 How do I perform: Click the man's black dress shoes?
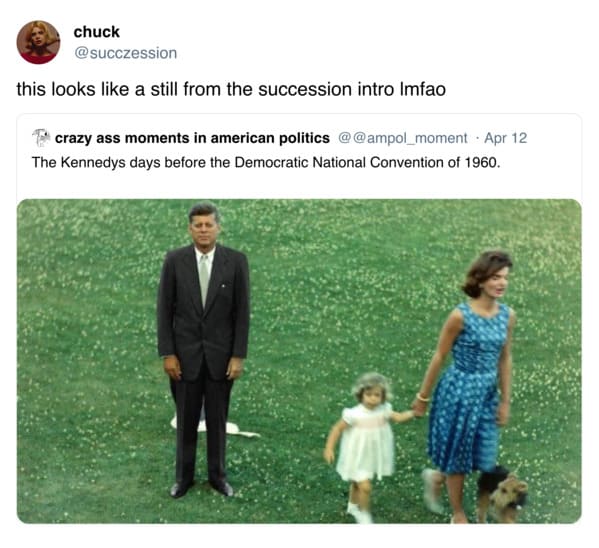click(202, 489)
